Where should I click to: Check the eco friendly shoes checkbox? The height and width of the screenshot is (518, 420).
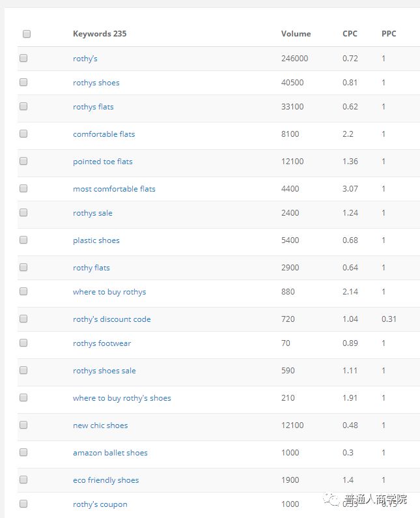(x=23, y=480)
